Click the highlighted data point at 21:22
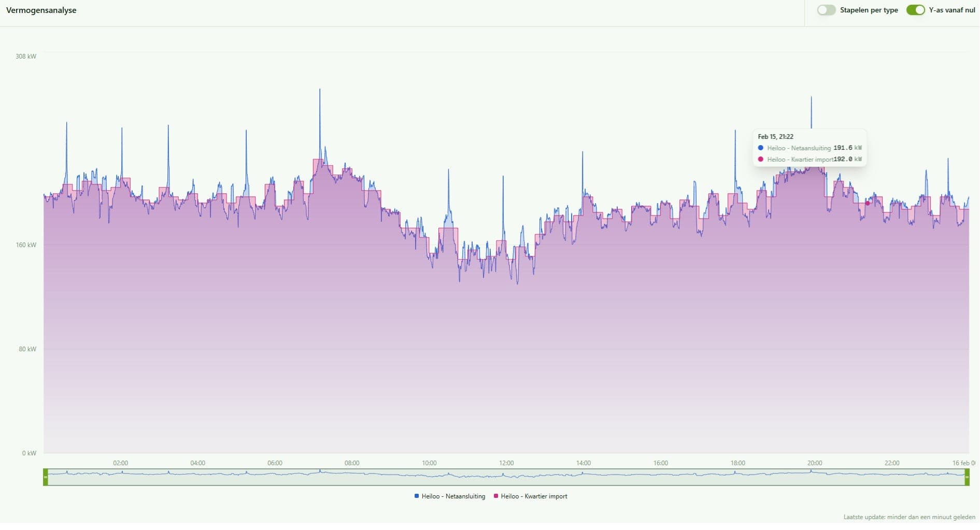 pyautogui.click(x=868, y=204)
